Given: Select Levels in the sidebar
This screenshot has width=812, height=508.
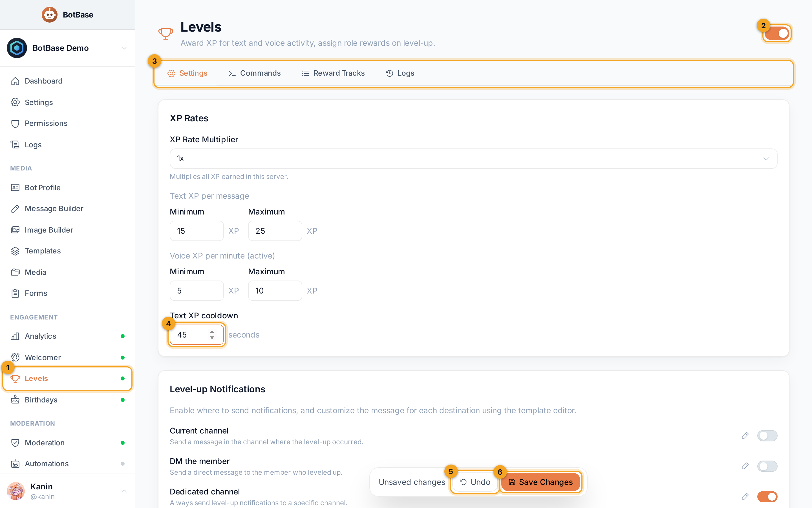Looking at the screenshot, I should 67,379.
